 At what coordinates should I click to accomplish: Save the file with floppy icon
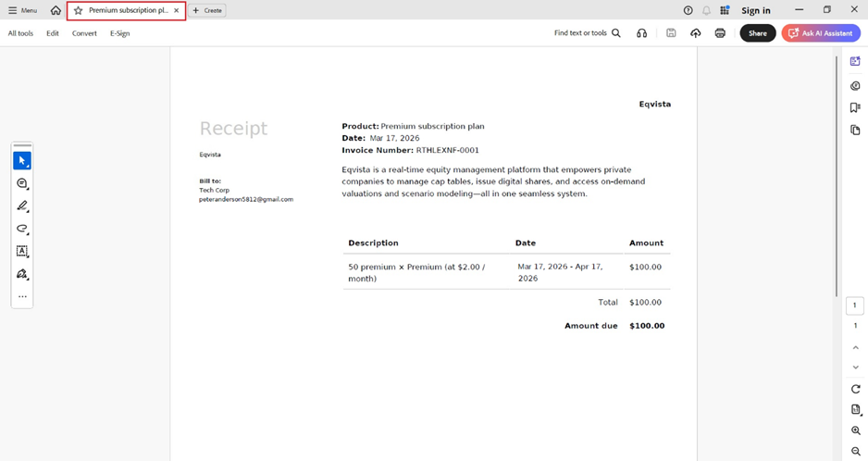pyautogui.click(x=671, y=33)
